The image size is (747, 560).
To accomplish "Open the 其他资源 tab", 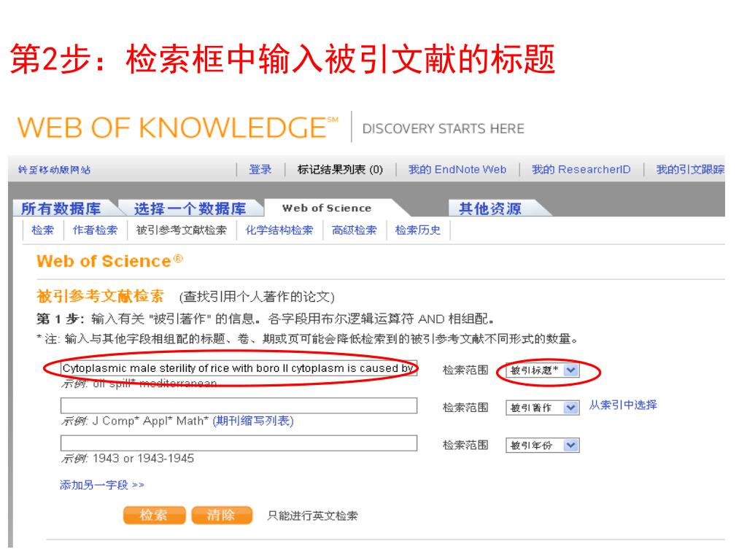I will (490, 208).
